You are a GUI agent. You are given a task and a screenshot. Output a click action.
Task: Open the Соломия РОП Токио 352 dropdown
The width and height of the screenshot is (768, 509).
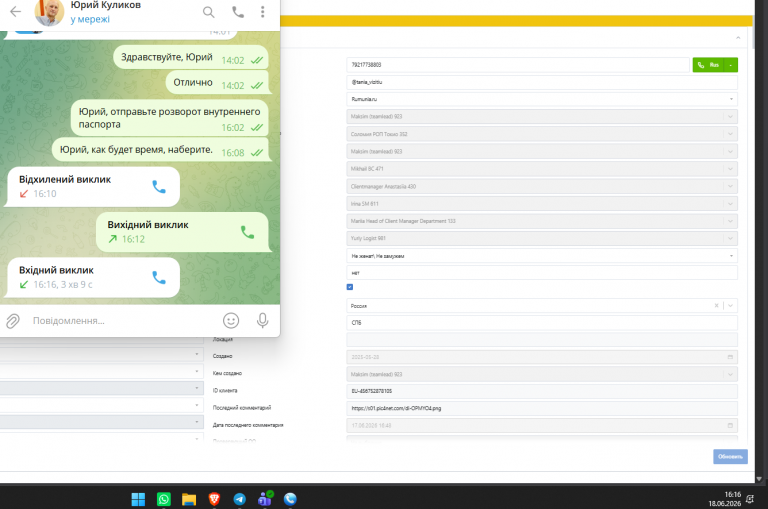[542, 134]
